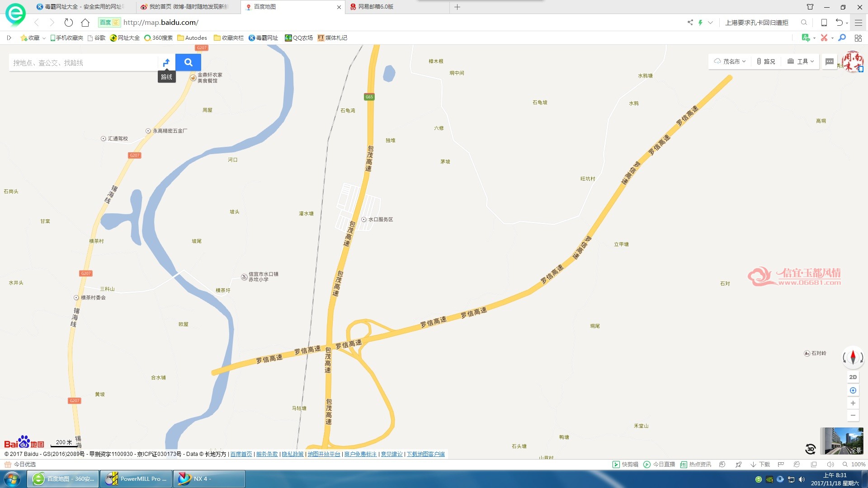Expand the 工具 tools dropdown

(800, 61)
